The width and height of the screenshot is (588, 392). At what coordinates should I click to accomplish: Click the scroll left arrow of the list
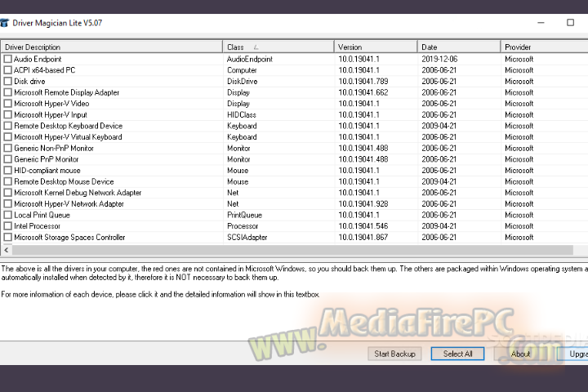7,250
